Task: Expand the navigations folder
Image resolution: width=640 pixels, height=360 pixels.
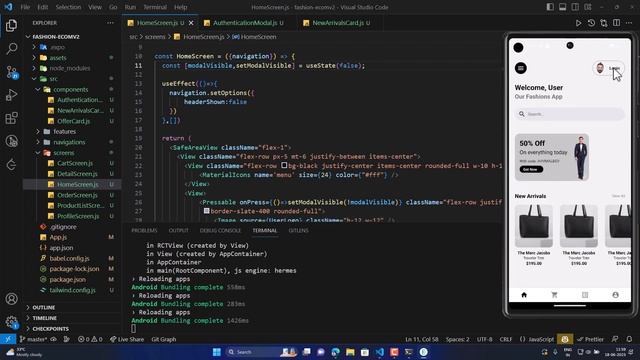Action: pyautogui.click(x=69, y=142)
